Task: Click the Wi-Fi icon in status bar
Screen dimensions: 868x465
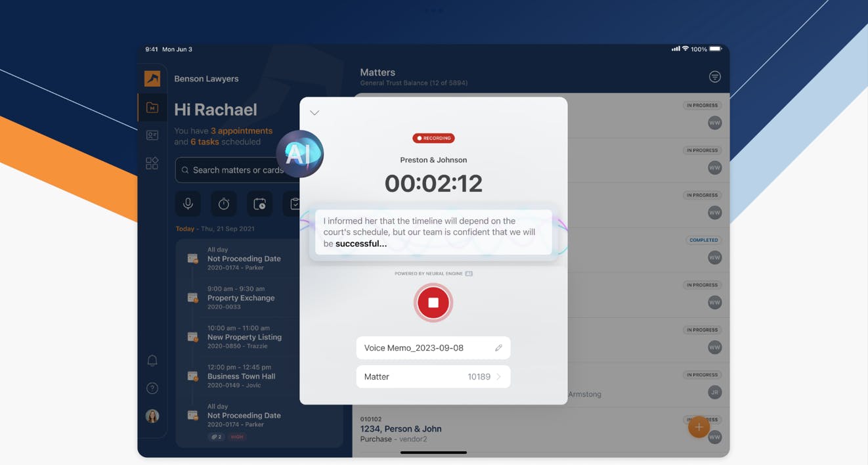Action: tap(685, 49)
